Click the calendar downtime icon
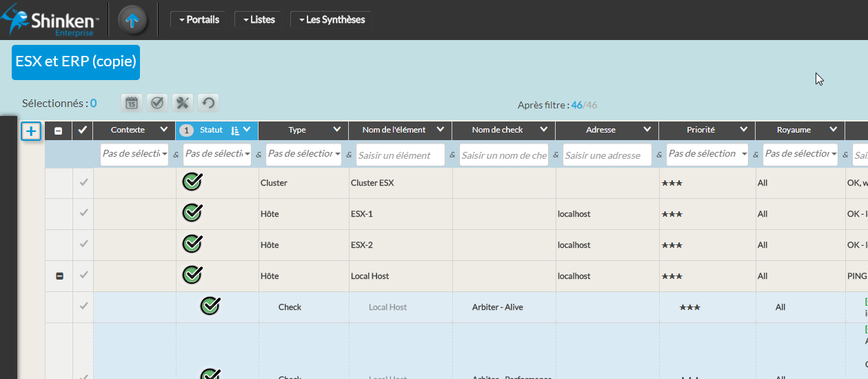 pyautogui.click(x=132, y=103)
